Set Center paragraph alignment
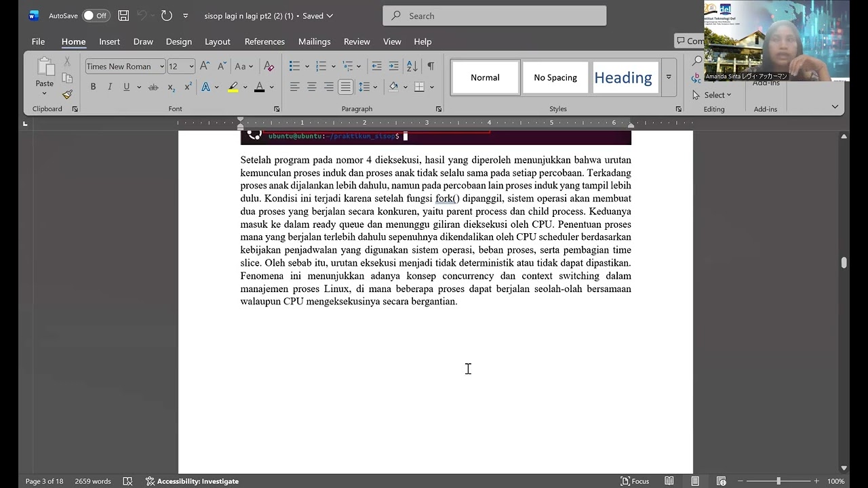868x488 pixels. coord(311,87)
